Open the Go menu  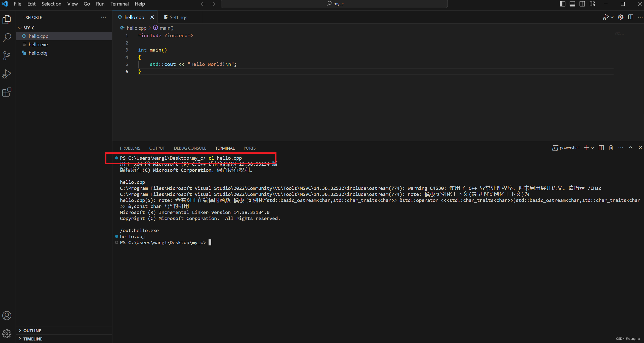[x=87, y=4]
